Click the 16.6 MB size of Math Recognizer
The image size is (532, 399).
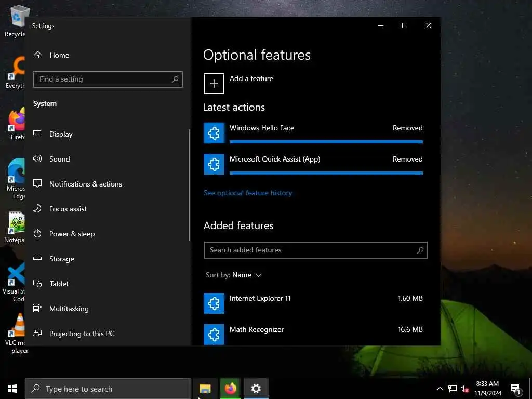click(x=410, y=329)
